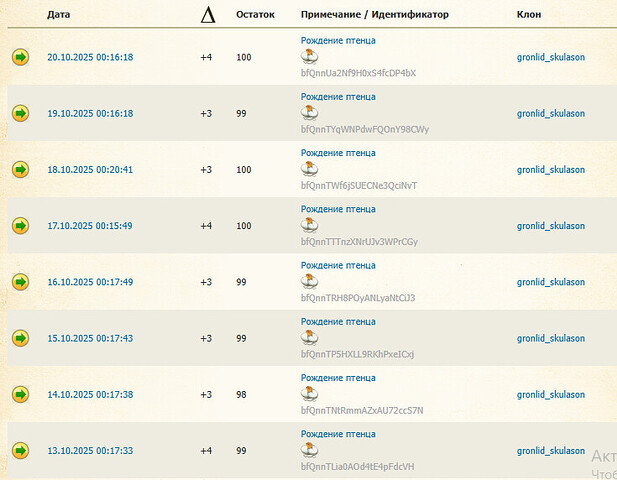Image resolution: width=617 pixels, height=480 pixels.
Task: Open the date link 18.10.2025 00:20:41
Action: click(90, 170)
